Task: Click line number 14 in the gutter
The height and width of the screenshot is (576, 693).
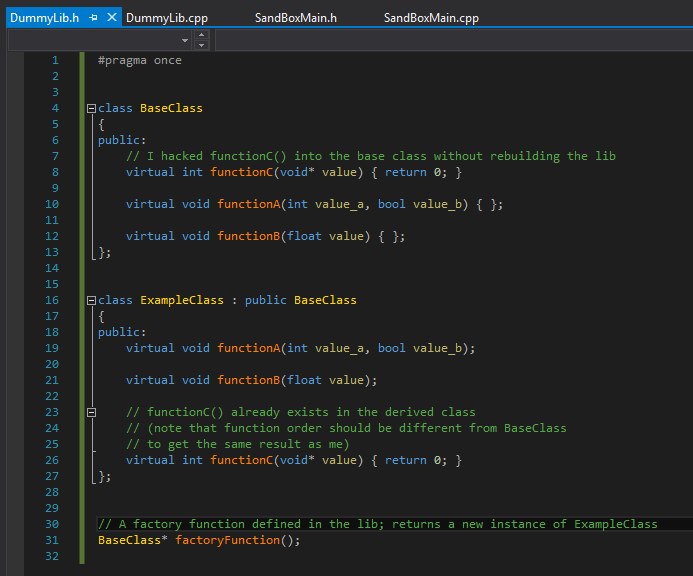Action: pos(52,268)
